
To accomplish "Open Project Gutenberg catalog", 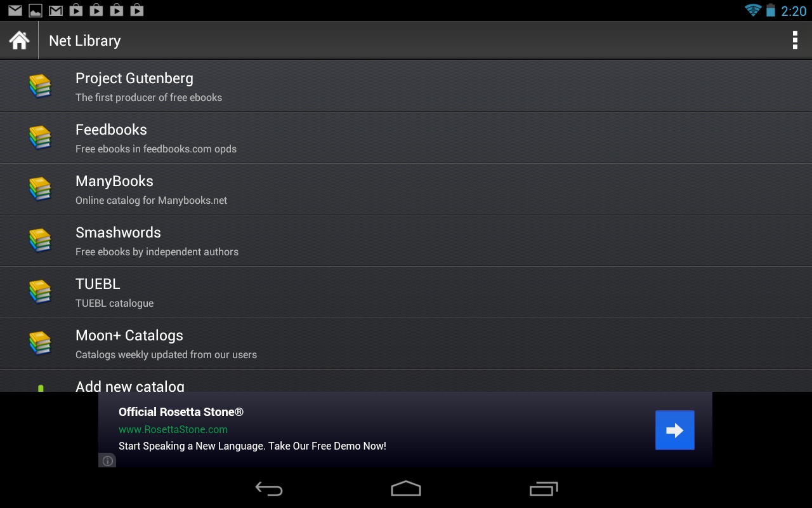I will pyautogui.click(x=406, y=86).
